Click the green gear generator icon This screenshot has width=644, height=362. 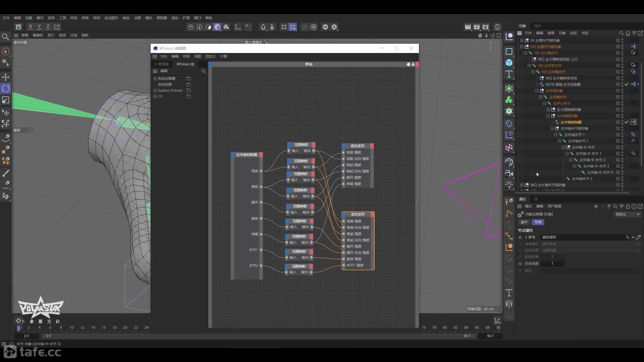coord(509,111)
